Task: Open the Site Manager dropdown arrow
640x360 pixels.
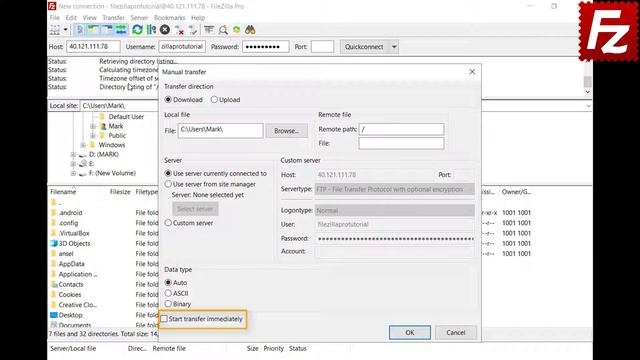Action: (65, 30)
